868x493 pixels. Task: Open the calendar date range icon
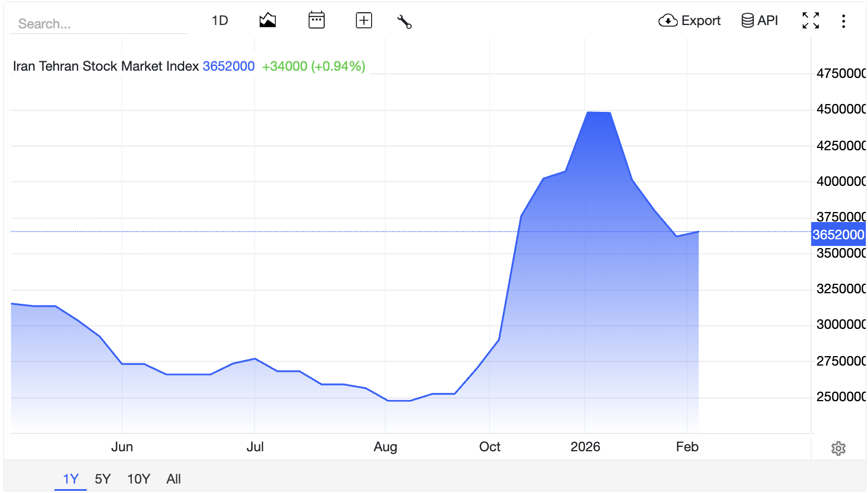coord(317,20)
